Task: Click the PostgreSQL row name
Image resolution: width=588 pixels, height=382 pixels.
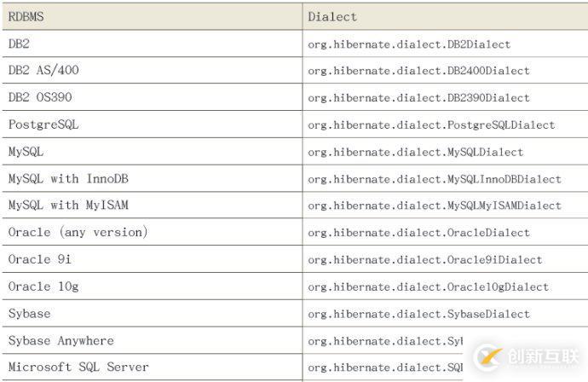Action: click(43, 124)
